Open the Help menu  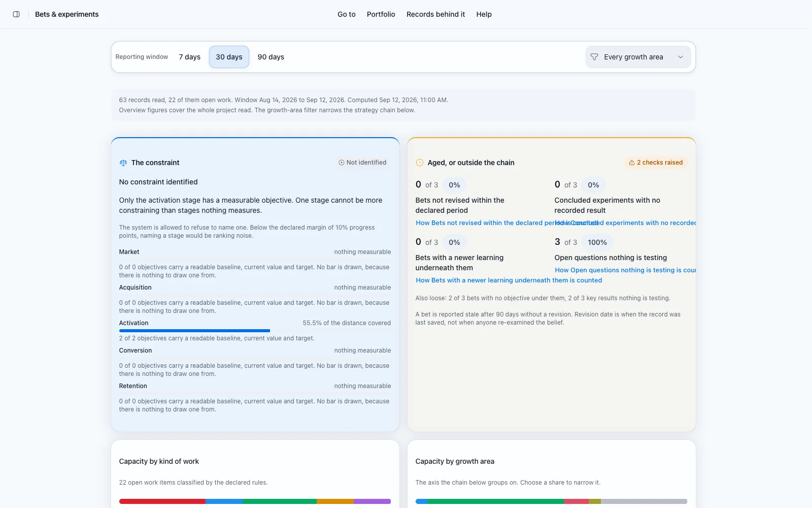click(x=484, y=14)
